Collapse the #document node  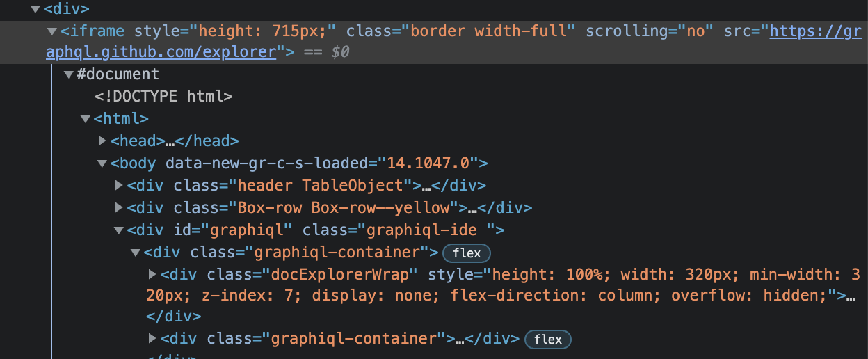pyautogui.click(x=68, y=74)
